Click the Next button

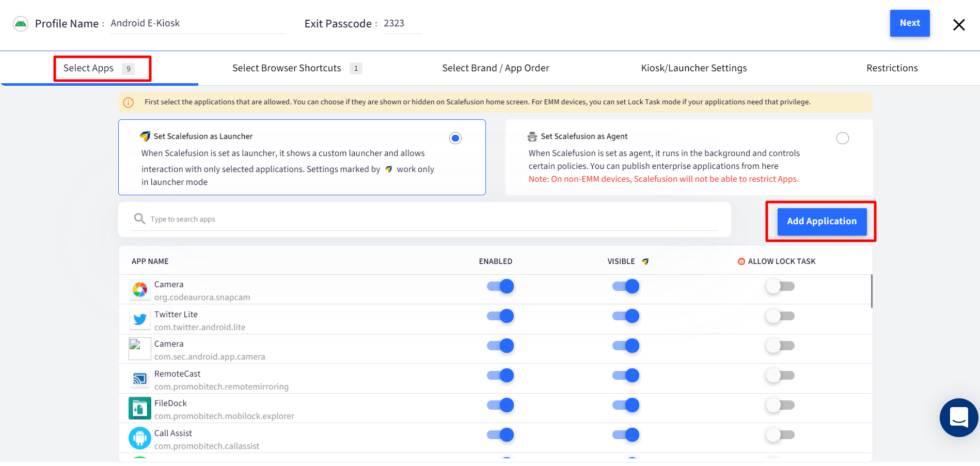pyautogui.click(x=910, y=23)
